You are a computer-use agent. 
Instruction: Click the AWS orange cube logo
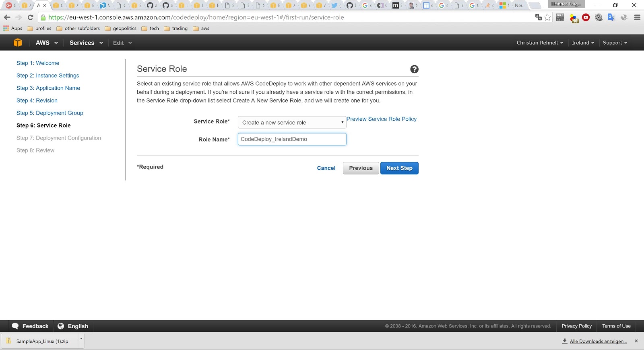coord(18,43)
